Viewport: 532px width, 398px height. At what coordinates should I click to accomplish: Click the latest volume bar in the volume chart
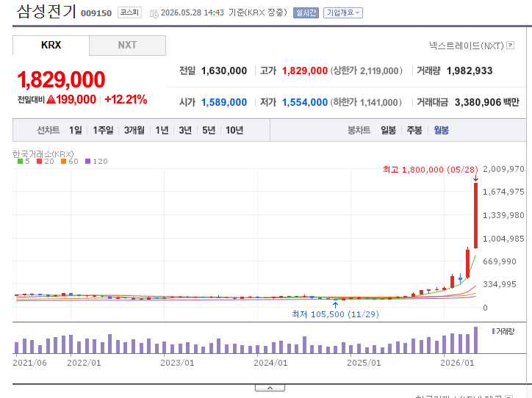click(475, 340)
